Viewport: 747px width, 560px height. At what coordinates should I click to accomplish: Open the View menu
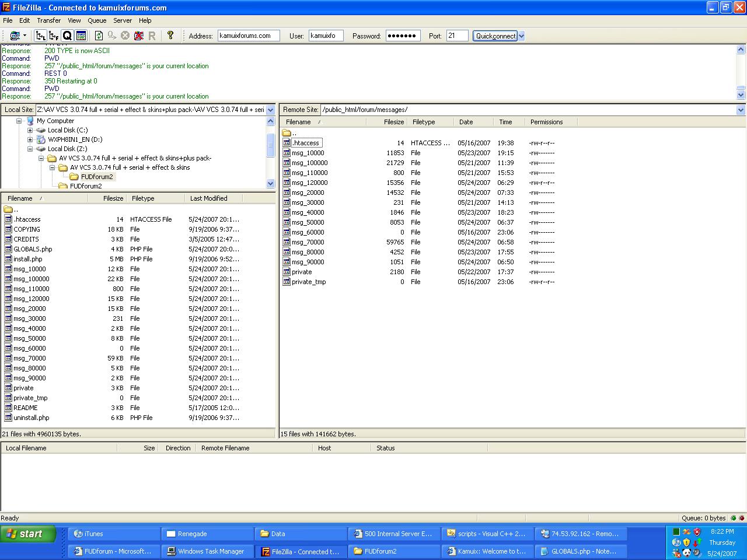(74, 20)
